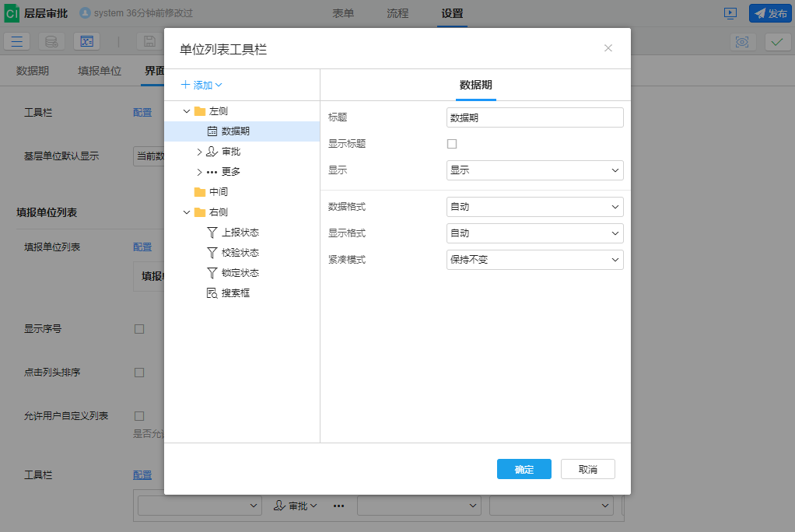The image size is (795, 532).
Task: Click the 发布 publish button
Action: (x=770, y=13)
